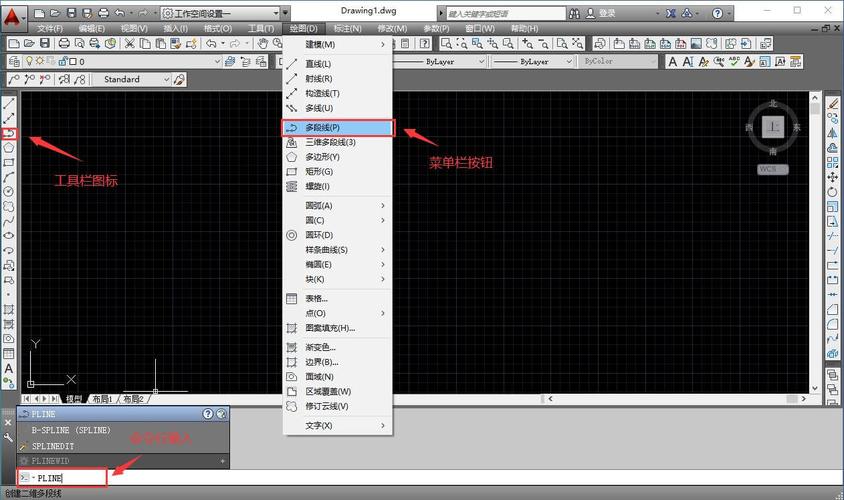Click the ViewCube top face
Screen dimensions: 844x500
(x=772, y=127)
